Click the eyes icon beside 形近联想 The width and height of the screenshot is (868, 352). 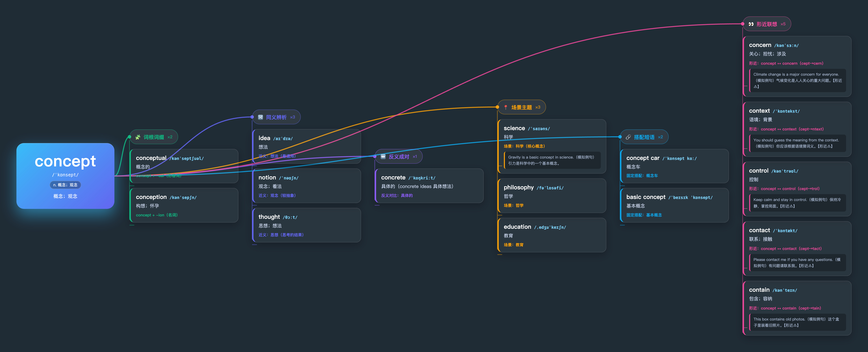pos(751,24)
